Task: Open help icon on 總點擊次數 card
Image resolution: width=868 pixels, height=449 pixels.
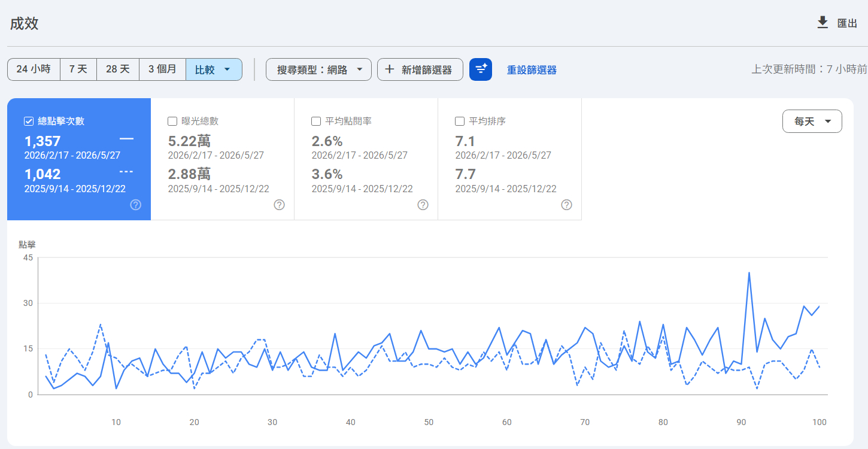Action: click(136, 205)
